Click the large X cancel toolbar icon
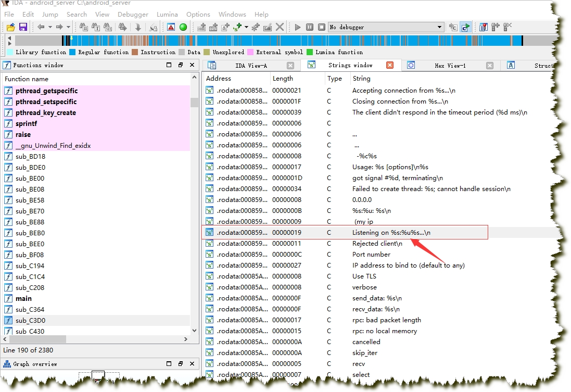The height and width of the screenshot is (392, 571). (x=280, y=27)
